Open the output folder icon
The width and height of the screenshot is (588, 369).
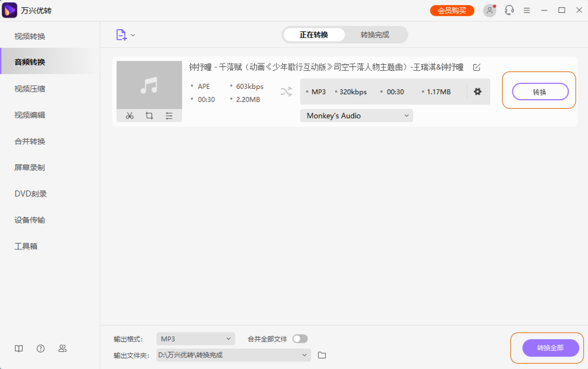(322, 355)
